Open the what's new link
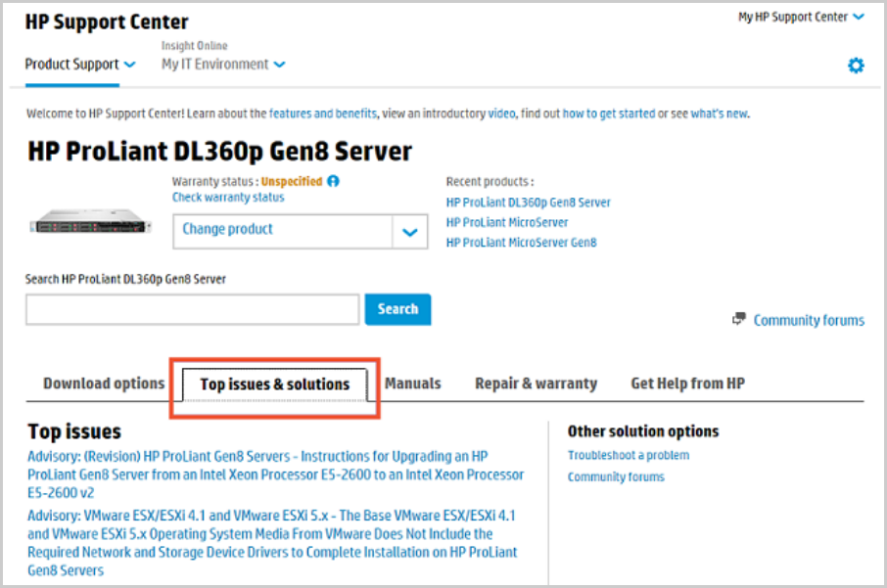This screenshot has height=588, width=887. 719,113
